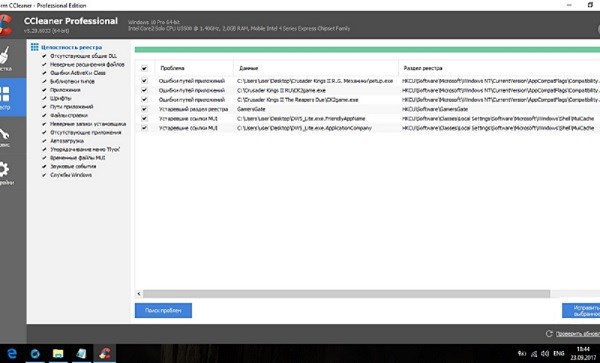
Task: Uncheck the Crusader Kings II The Reapers Due row
Action: (x=144, y=99)
